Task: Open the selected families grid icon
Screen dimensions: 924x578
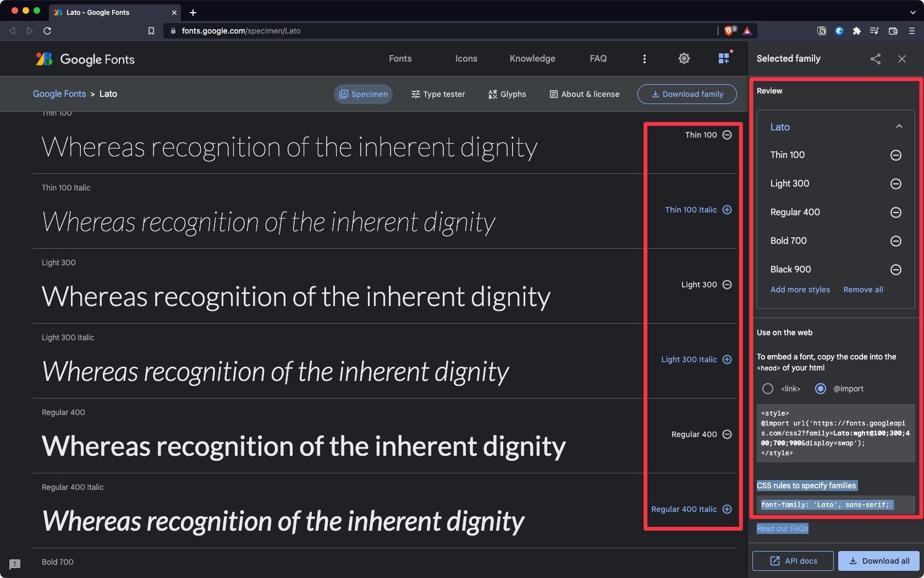Action: (x=724, y=58)
